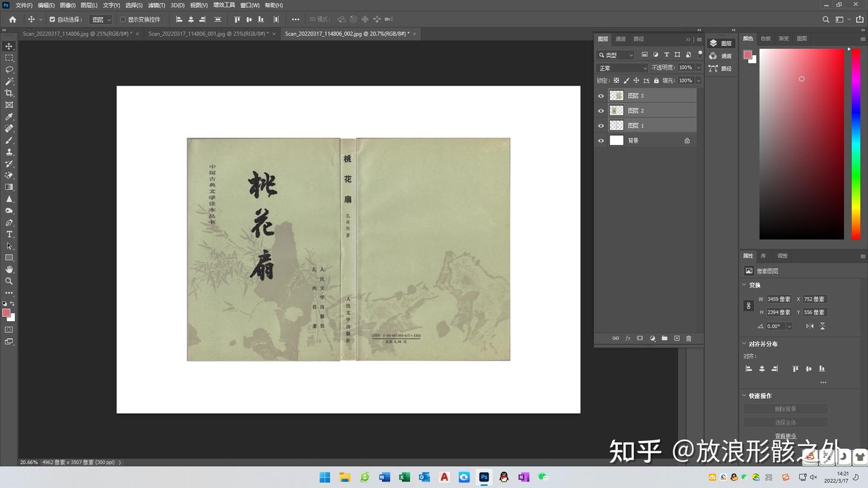Select the Eyedropper tool

[x=9, y=117]
